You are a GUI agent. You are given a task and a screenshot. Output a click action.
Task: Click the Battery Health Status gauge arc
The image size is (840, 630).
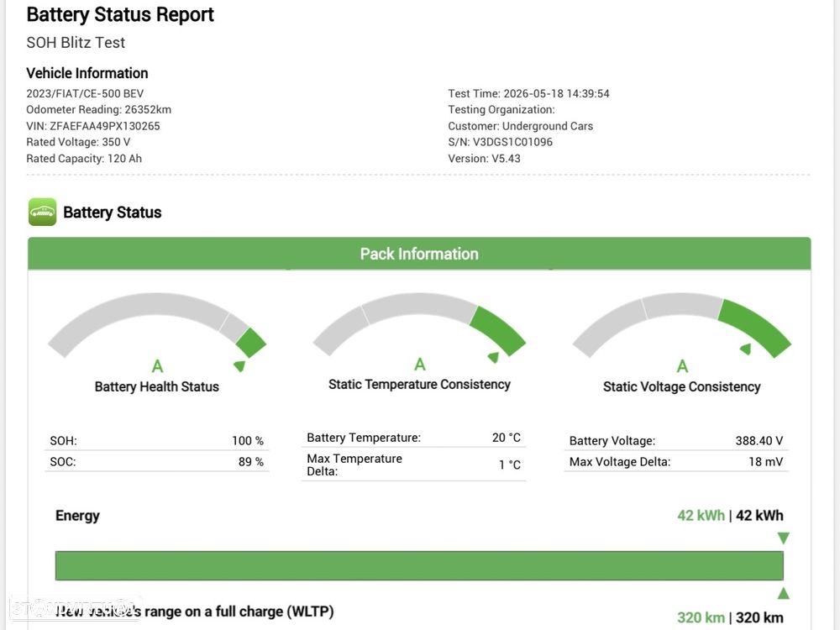[x=157, y=324]
